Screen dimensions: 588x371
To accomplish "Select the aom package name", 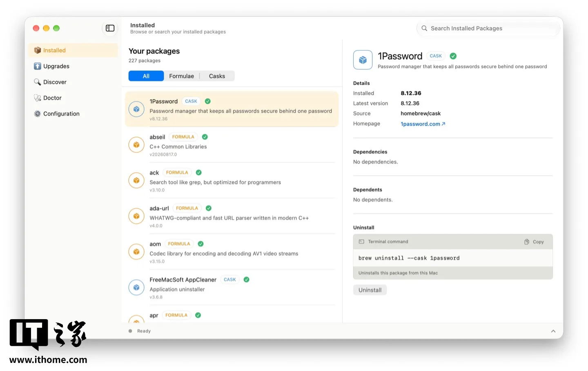I will coord(155,244).
